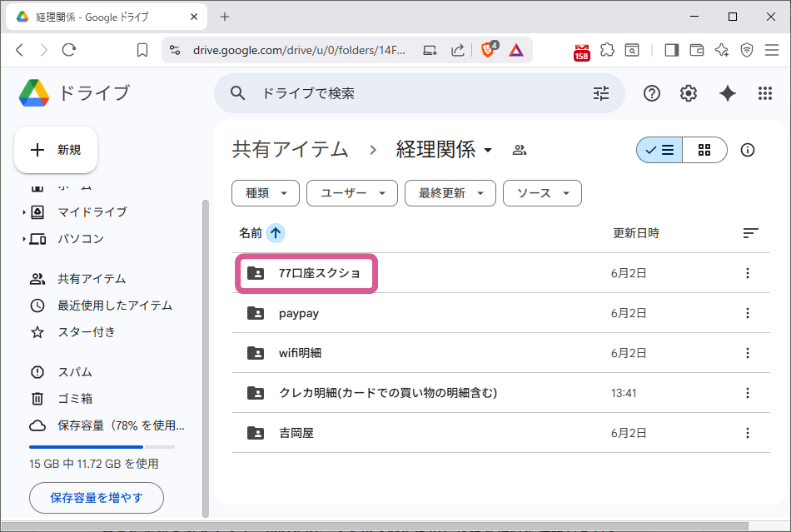
Task: Reverse the 名前 sort order arrow
Action: 275,233
